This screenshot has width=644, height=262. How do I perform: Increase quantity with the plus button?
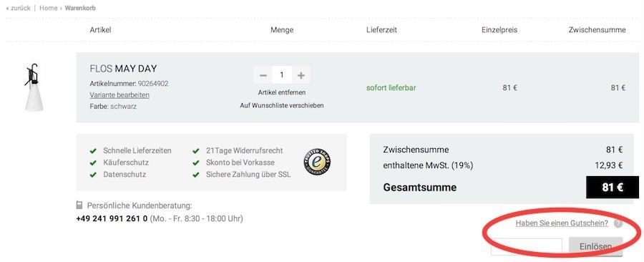pyautogui.click(x=301, y=75)
